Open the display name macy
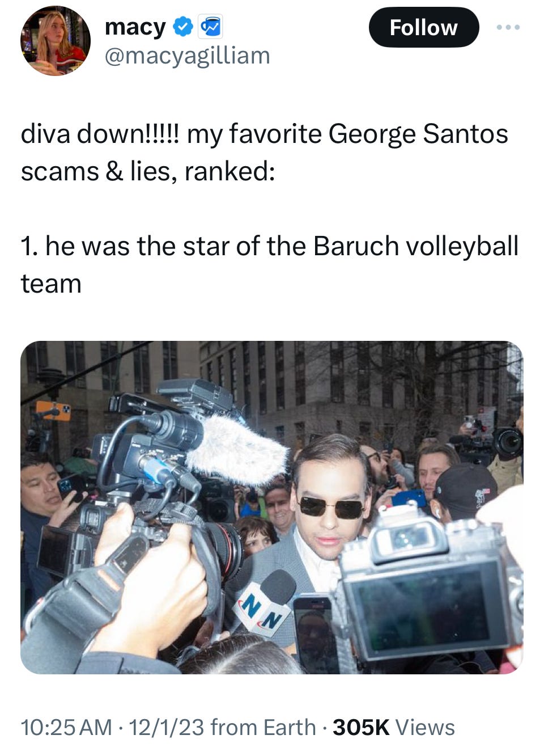 [135, 27]
